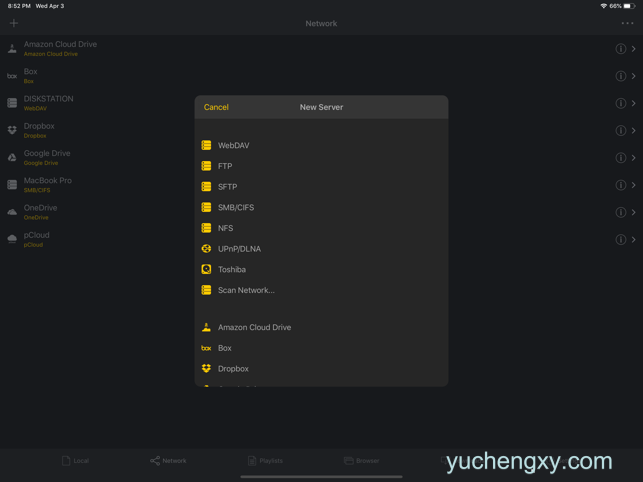Expand Amazon Cloud Drive row chevron
Image resolution: width=643 pixels, height=482 pixels.
click(634, 49)
